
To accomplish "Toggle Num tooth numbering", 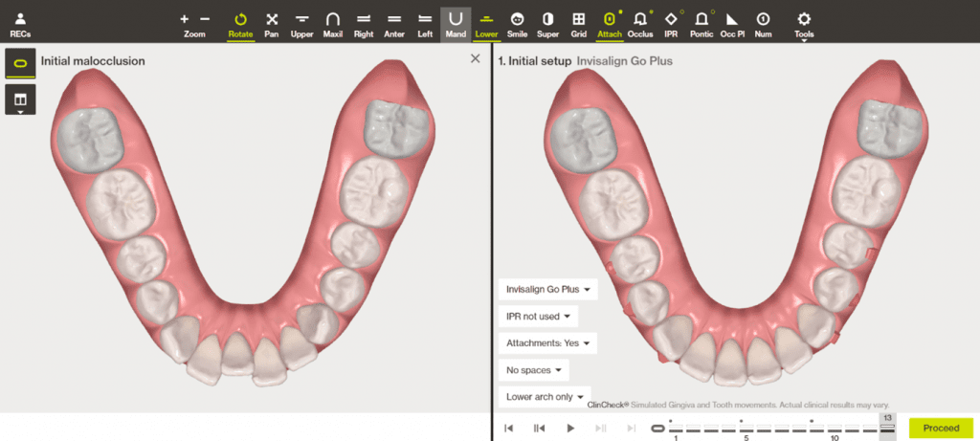I will 763,25.
